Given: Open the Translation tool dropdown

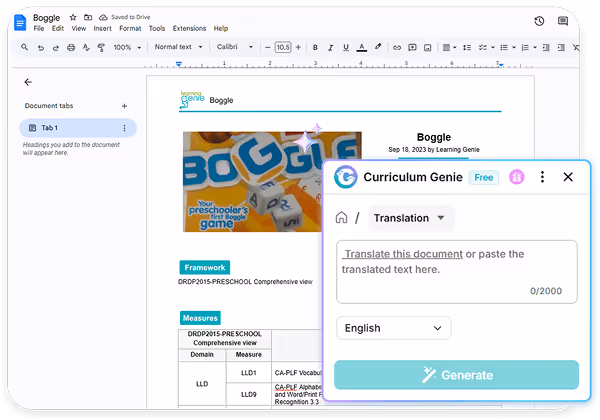Looking at the screenshot, I should [x=410, y=218].
